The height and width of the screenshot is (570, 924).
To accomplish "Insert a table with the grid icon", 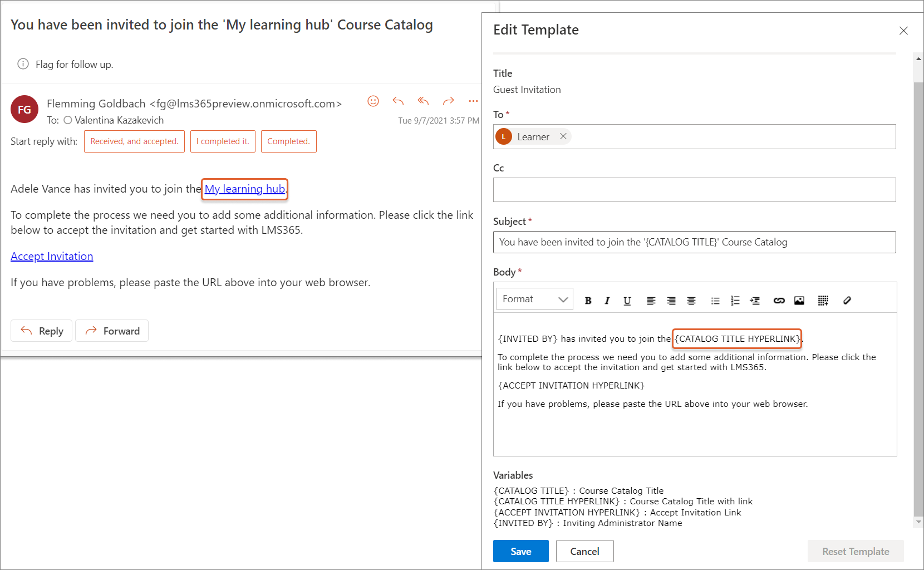I will [x=823, y=301].
